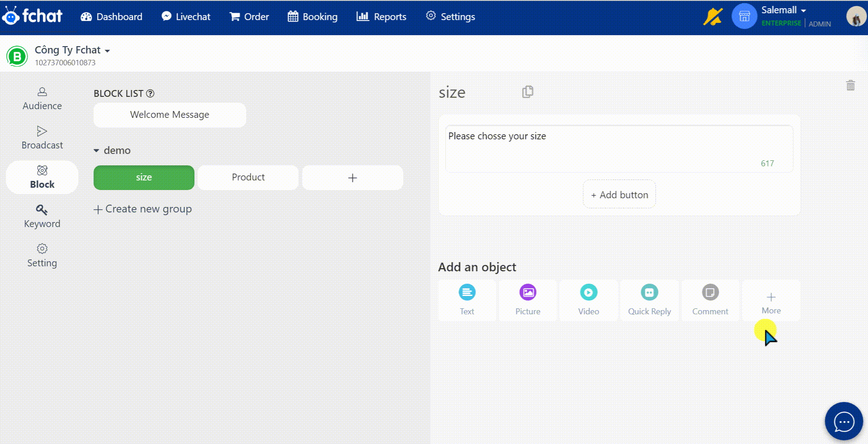The width and height of the screenshot is (868, 444).
Task: Add a Video object
Action: point(589,300)
